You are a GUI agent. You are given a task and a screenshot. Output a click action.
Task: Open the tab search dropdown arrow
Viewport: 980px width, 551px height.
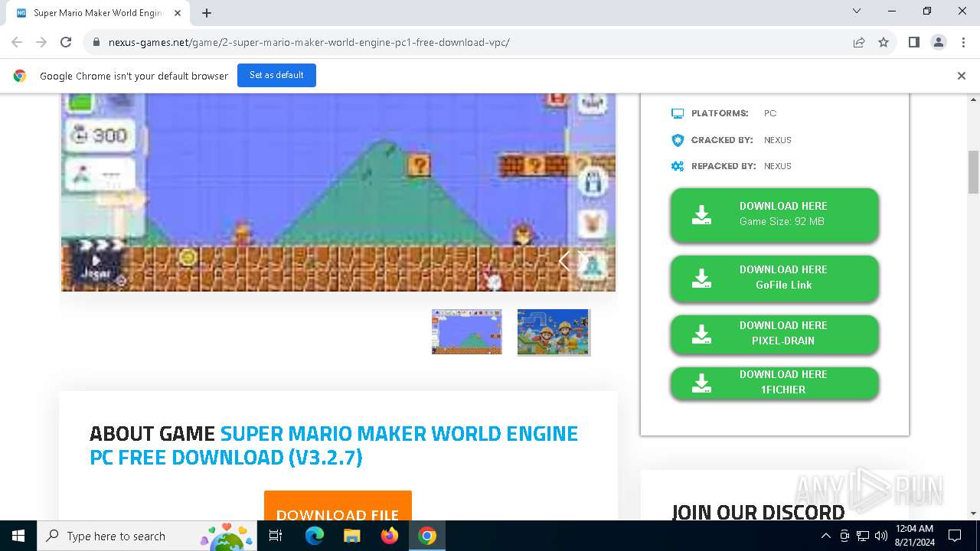coord(857,11)
